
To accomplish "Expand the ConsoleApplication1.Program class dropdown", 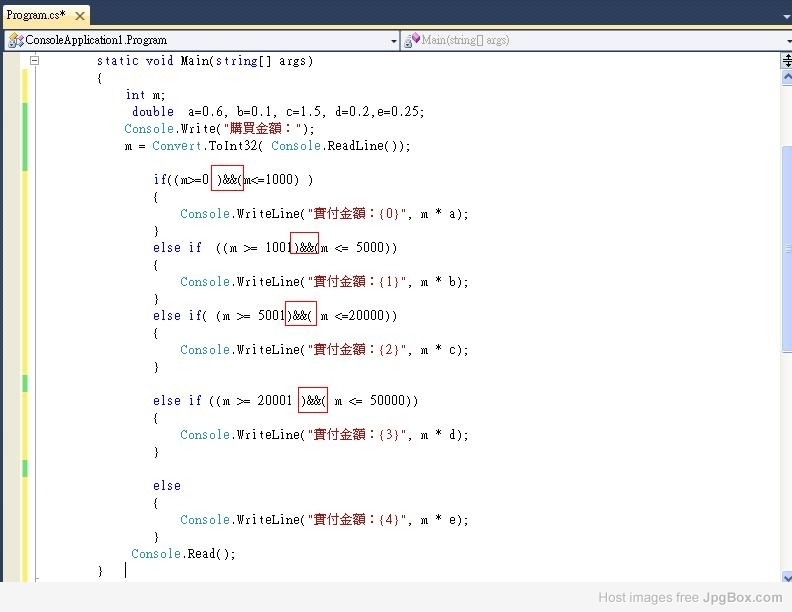I will click(393, 41).
